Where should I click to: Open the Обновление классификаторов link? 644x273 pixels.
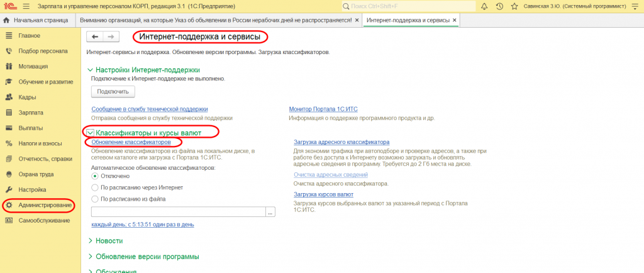[131, 143]
